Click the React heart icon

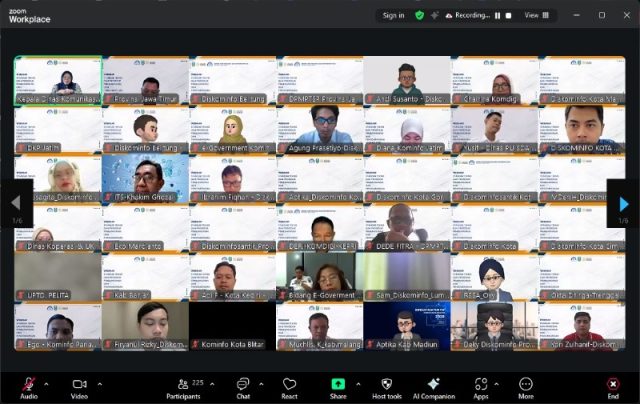(x=289, y=385)
